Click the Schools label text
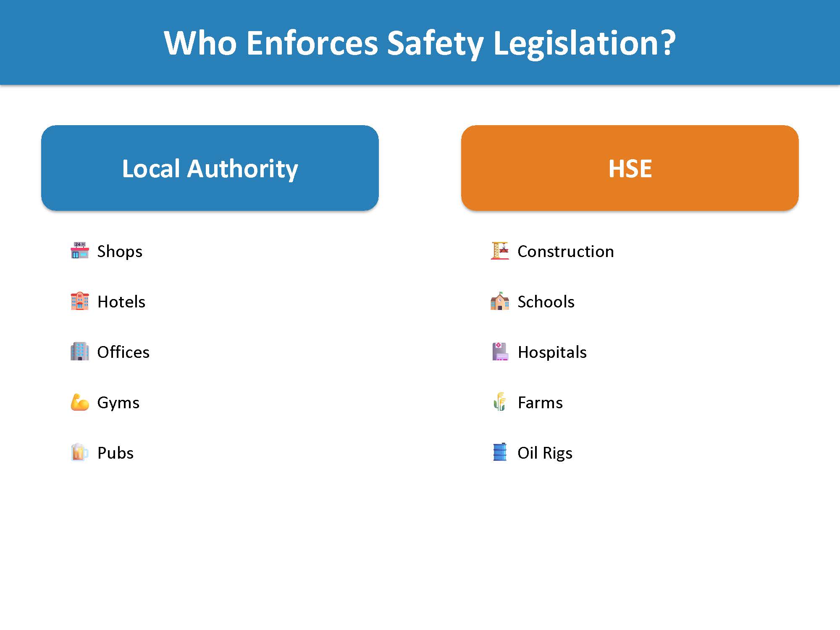840x630 pixels. point(546,302)
